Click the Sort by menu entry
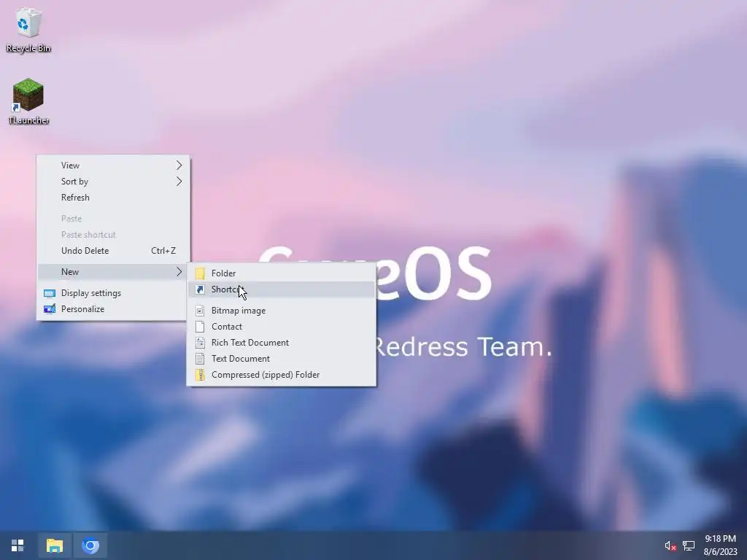 (x=113, y=182)
